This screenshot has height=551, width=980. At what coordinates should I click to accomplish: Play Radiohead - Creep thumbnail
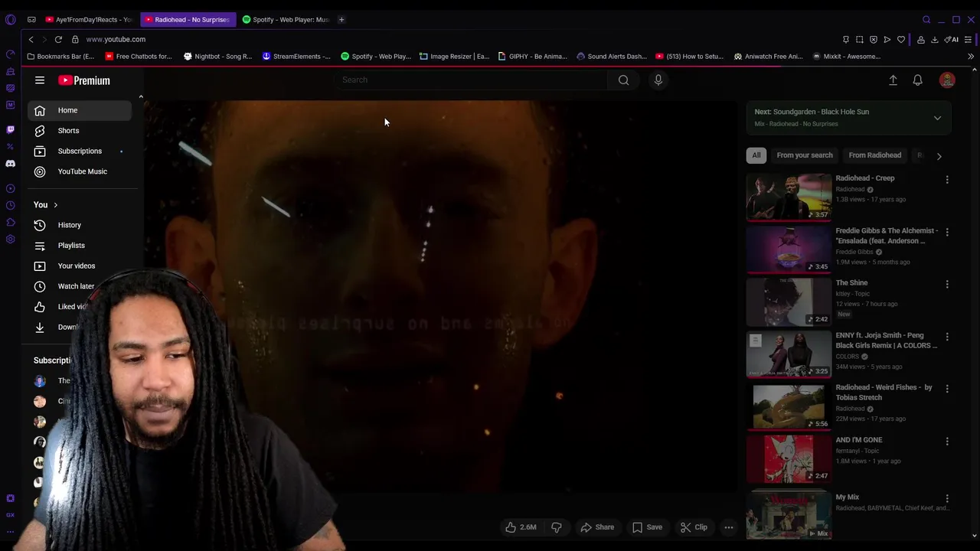click(x=789, y=197)
